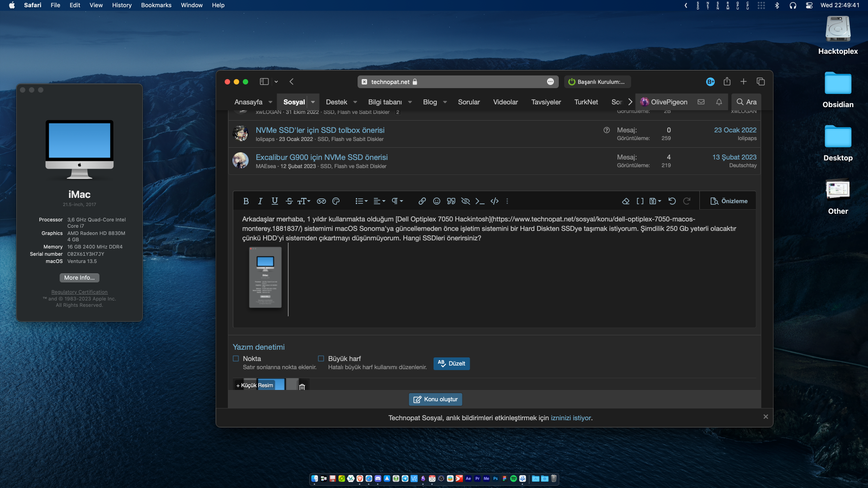
Task: Click the Düzelt correction button
Action: click(x=451, y=363)
